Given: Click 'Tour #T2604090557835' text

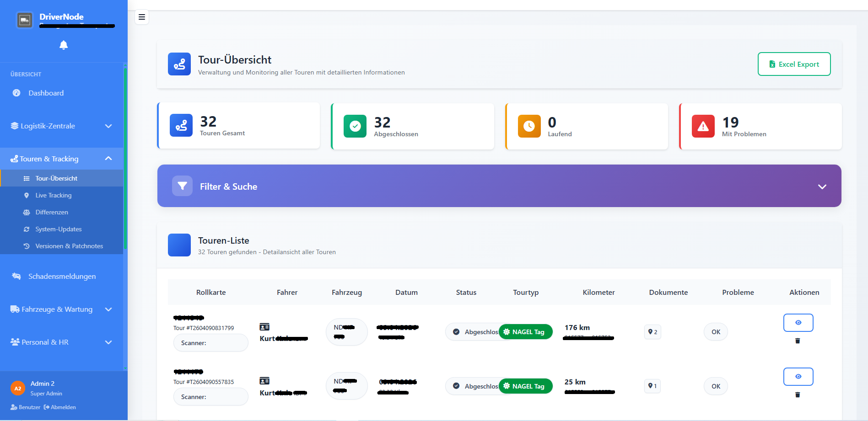Looking at the screenshot, I should click(x=204, y=382).
